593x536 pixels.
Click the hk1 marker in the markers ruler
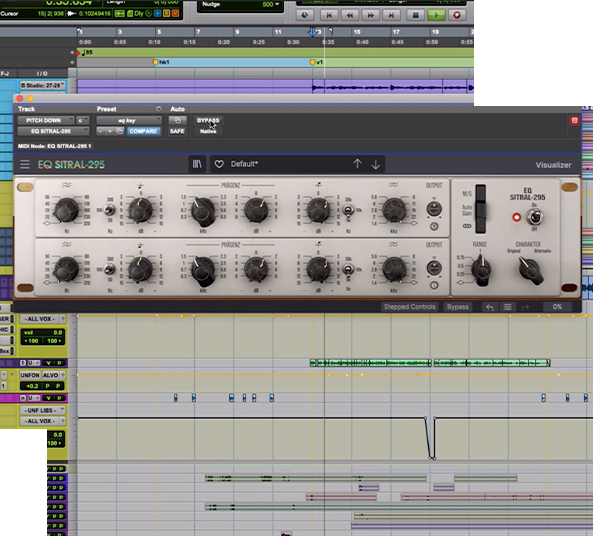click(161, 62)
